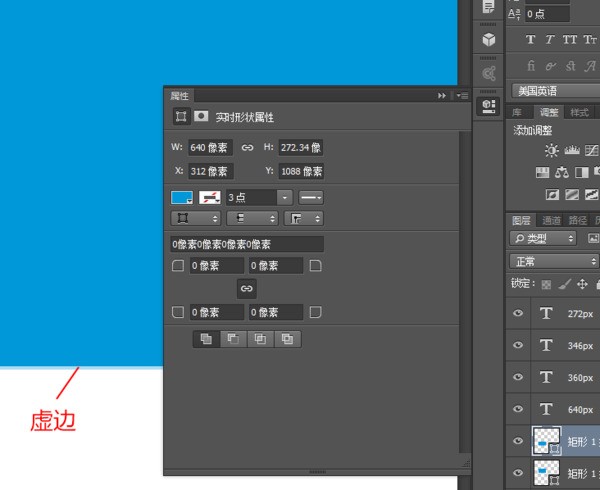Click the W width input field
This screenshot has height=490, width=600.
[x=210, y=147]
